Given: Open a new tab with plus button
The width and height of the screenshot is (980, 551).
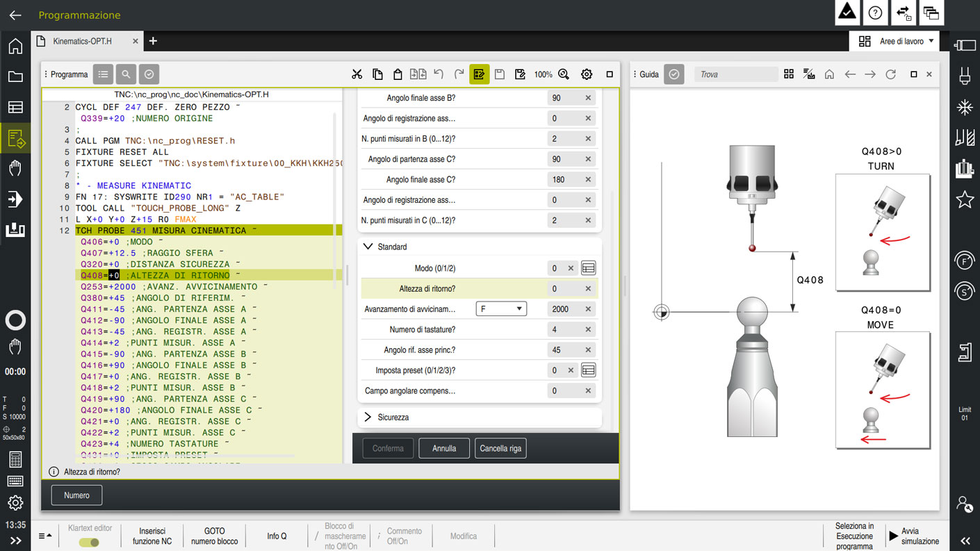Looking at the screenshot, I should (153, 41).
